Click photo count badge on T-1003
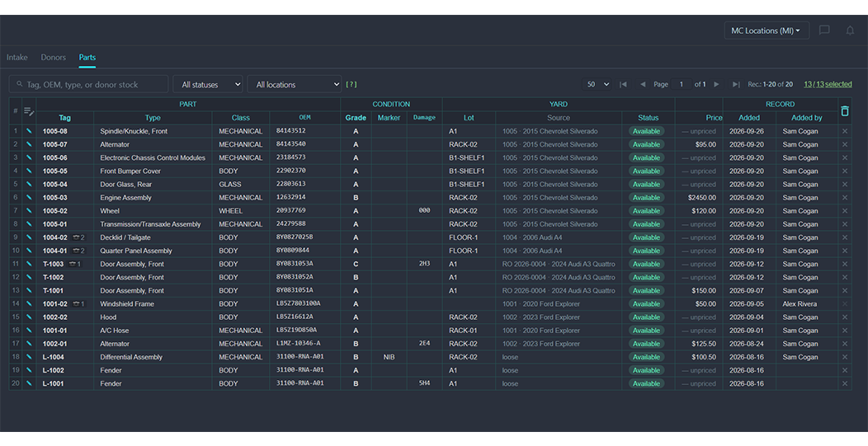This screenshot has height=446, width=868. click(x=75, y=264)
